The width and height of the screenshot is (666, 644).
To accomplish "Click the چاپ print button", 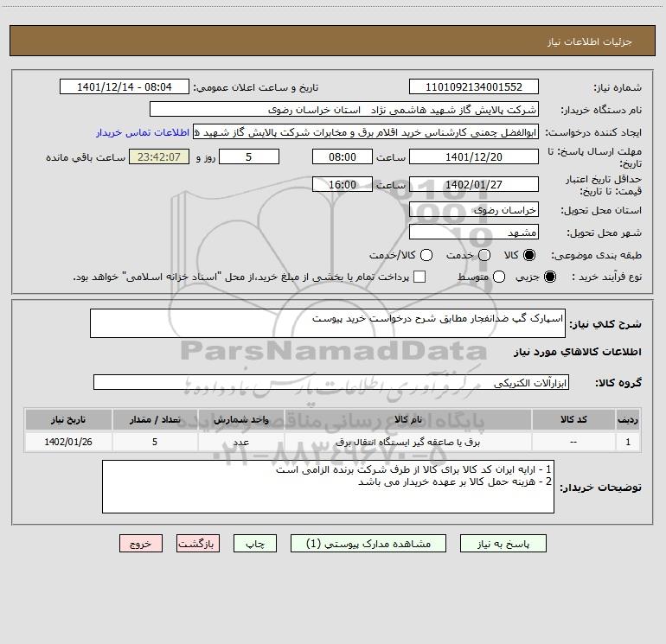I will (x=255, y=544).
